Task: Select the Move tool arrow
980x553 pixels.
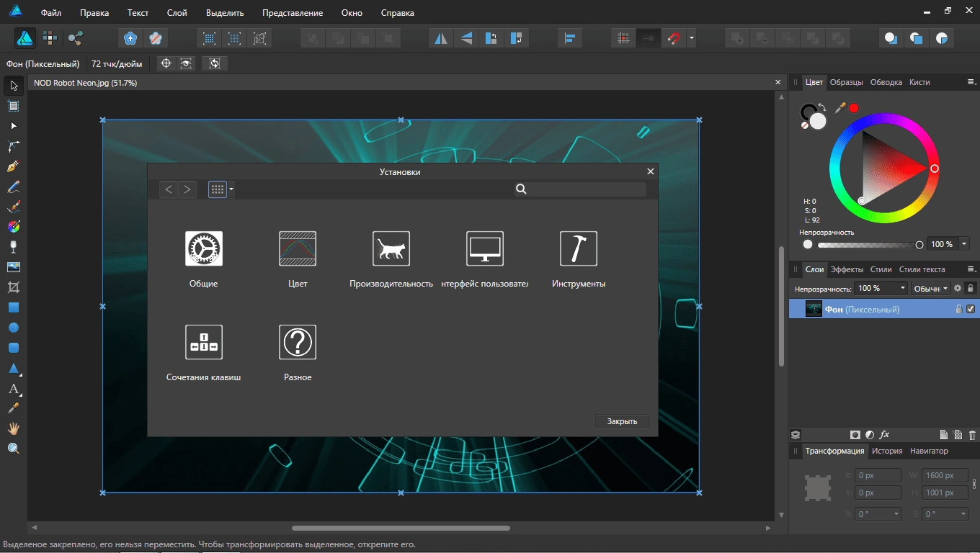Action: pyautogui.click(x=14, y=86)
